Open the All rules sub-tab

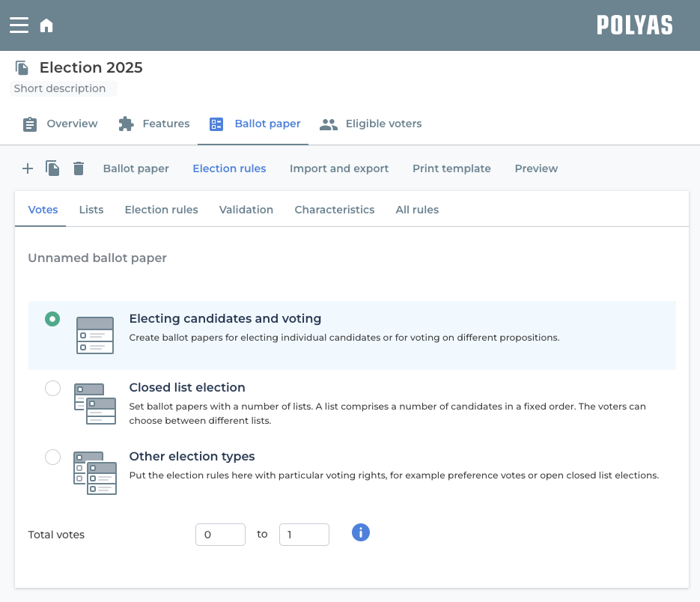tap(417, 210)
